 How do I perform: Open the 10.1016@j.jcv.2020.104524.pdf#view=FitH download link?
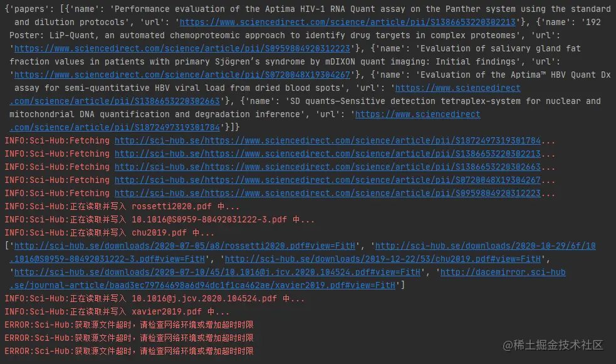217,272
